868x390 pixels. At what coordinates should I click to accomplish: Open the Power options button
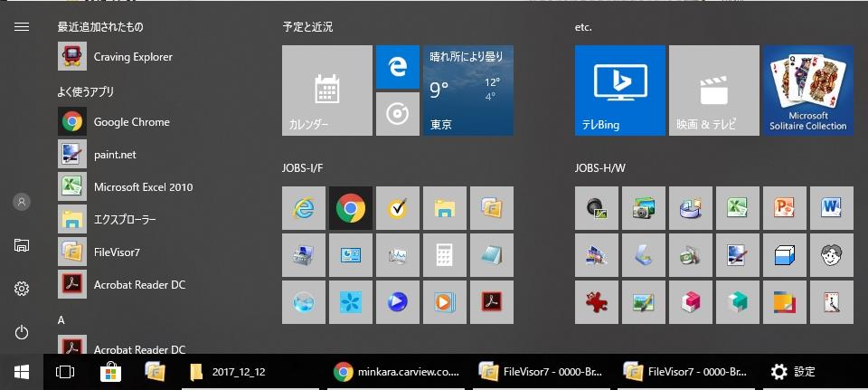coord(22,332)
